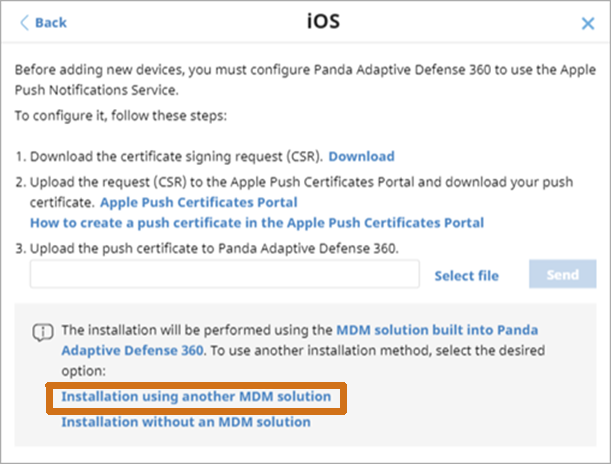Click step 3 'Upload the push certificate' text

[214, 248]
